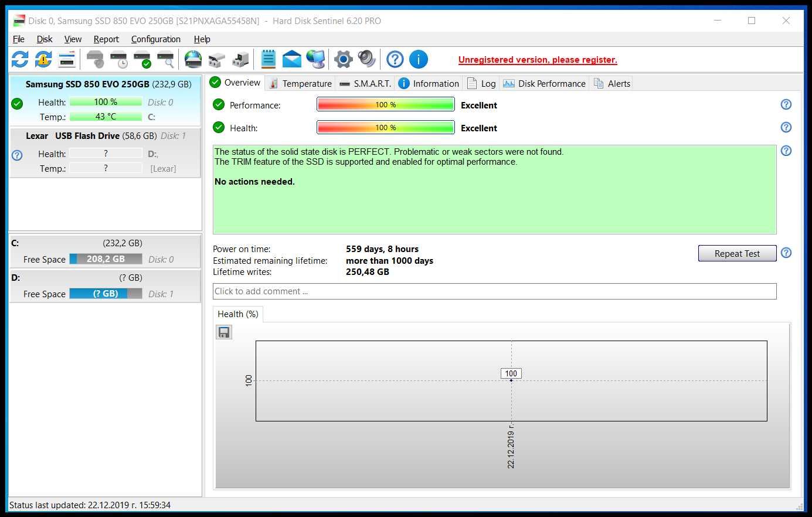The height and width of the screenshot is (517, 812).
Task: Click the Performance 100 % gradient bar
Action: pos(386,104)
